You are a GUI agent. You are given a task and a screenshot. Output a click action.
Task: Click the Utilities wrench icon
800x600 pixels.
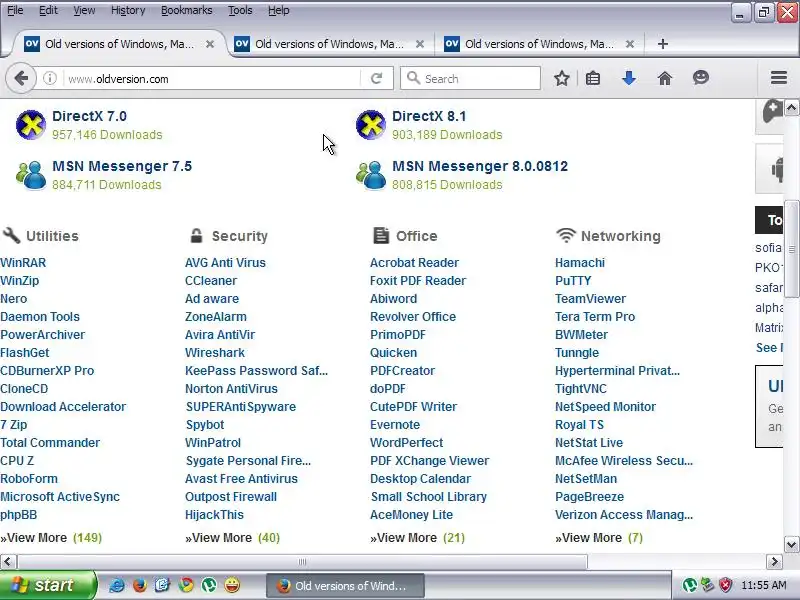tap(11, 235)
